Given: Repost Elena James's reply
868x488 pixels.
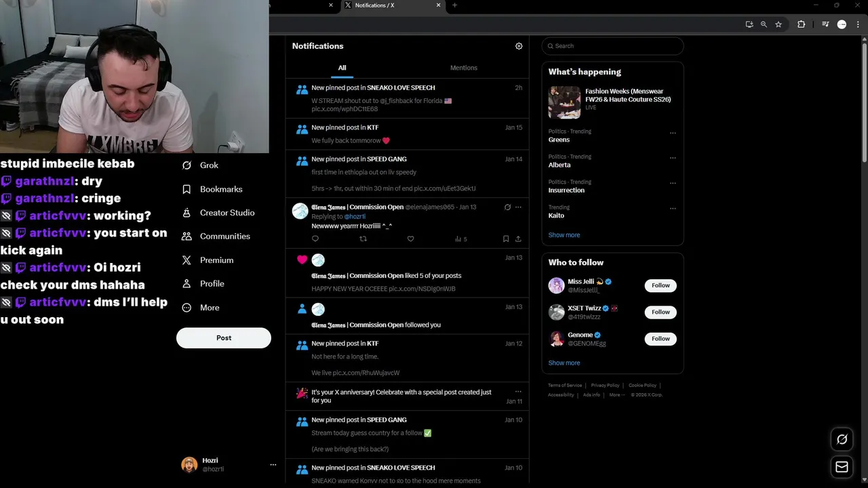Looking at the screenshot, I should [x=363, y=239].
